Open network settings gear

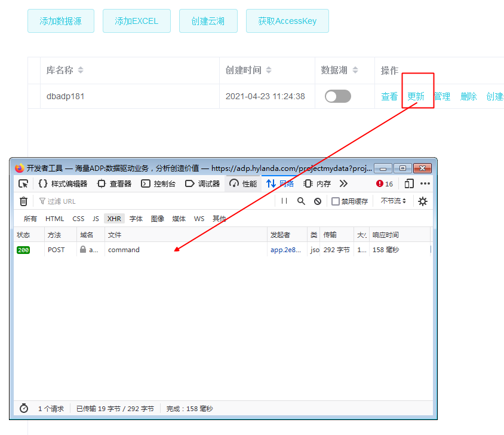point(423,201)
